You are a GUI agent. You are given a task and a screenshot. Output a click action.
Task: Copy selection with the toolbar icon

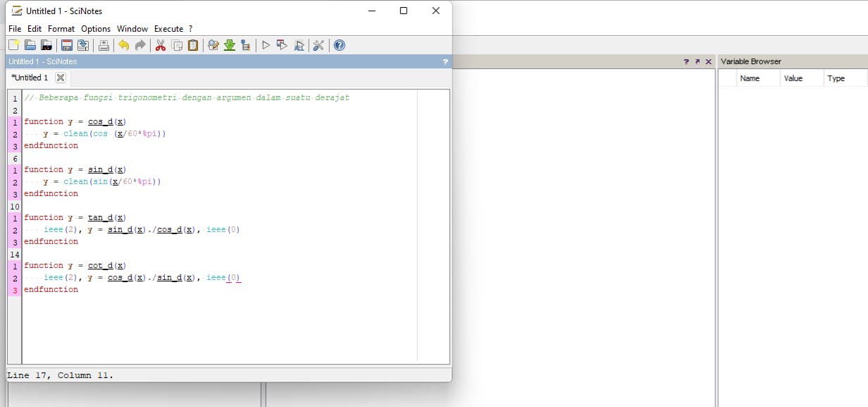coord(177,45)
